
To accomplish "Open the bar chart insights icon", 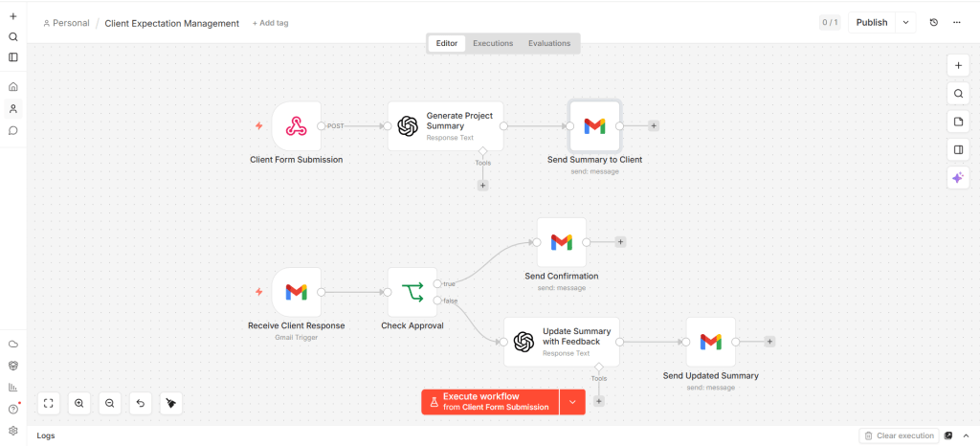I will click(13, 388).
